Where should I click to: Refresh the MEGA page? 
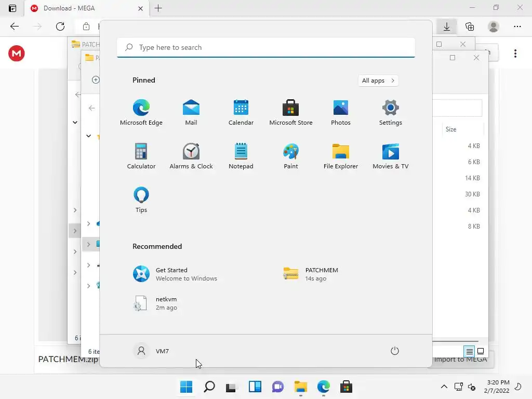tap(60, 26)
